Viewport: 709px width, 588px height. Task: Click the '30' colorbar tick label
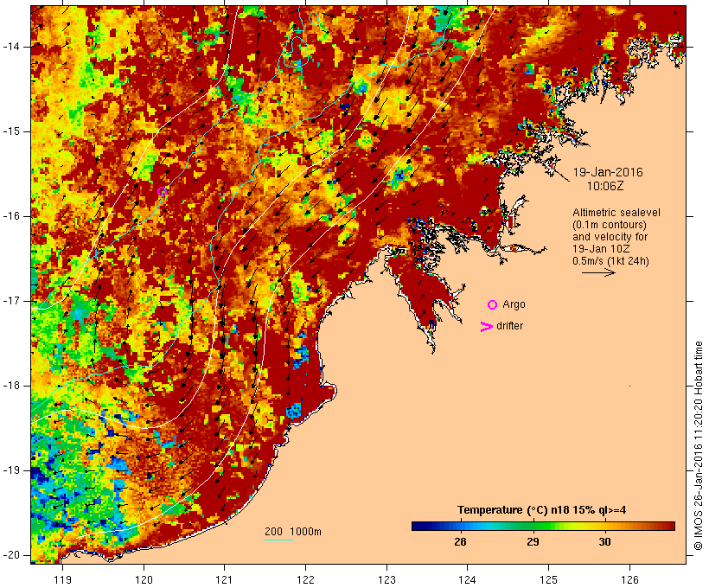[x=605, y=542]
